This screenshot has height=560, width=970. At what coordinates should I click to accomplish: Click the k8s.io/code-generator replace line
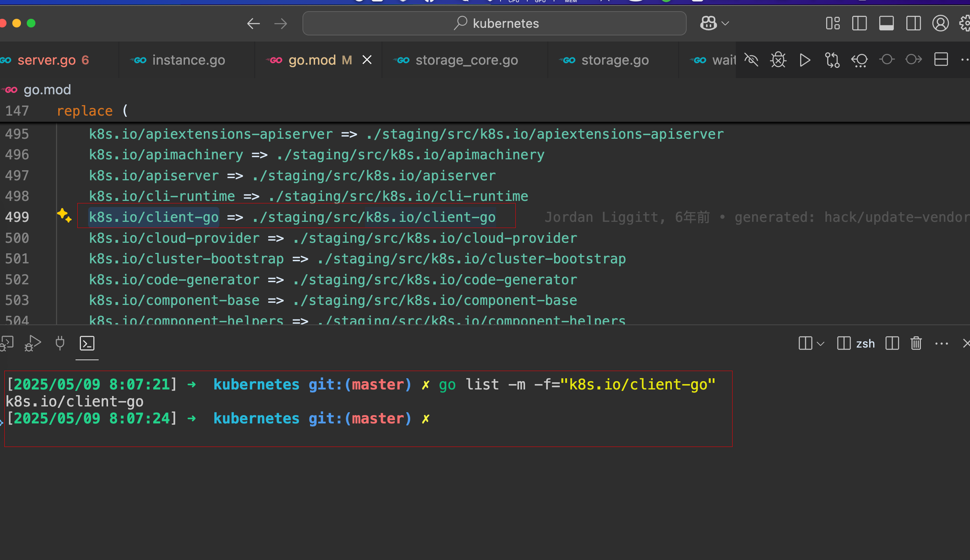coord(333,280)
